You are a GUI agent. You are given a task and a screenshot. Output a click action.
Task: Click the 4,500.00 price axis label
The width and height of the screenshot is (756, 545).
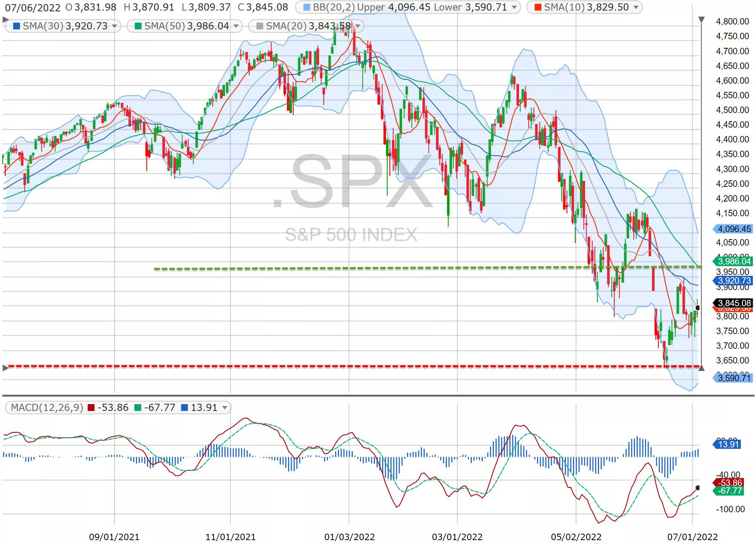(x=732, y=110)
